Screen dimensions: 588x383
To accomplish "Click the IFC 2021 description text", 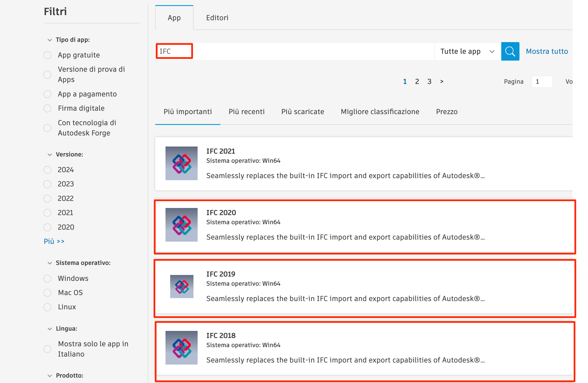I will pos(345,176).
